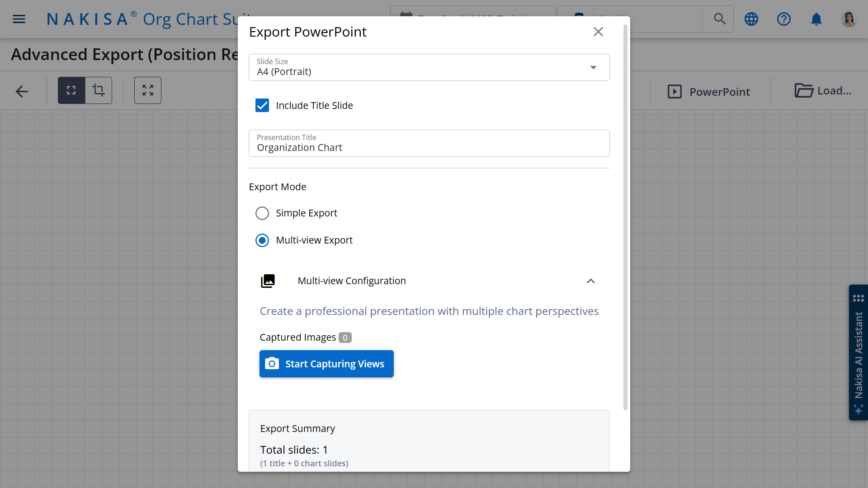Open the hamburger main menu
The width and height of the screenshot is (868, 488).
[x=19, y=19]
